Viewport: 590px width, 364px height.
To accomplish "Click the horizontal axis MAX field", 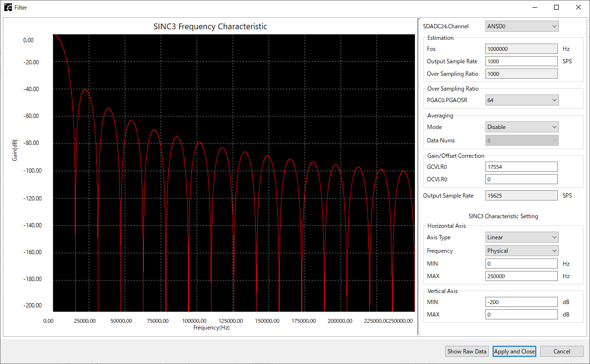I will [x=521, y=276].
